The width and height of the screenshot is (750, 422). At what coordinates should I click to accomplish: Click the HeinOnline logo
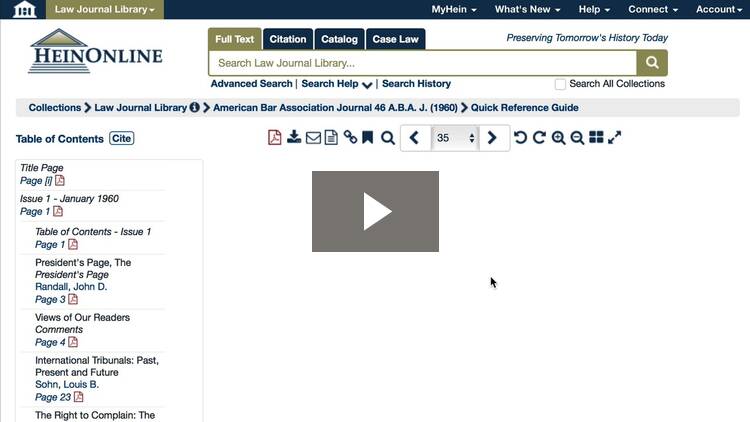[95, 52]
